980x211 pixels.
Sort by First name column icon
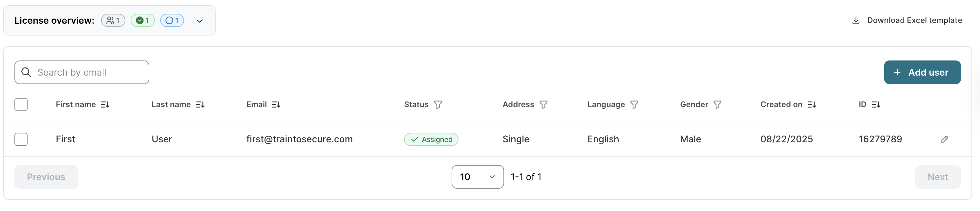105,105
